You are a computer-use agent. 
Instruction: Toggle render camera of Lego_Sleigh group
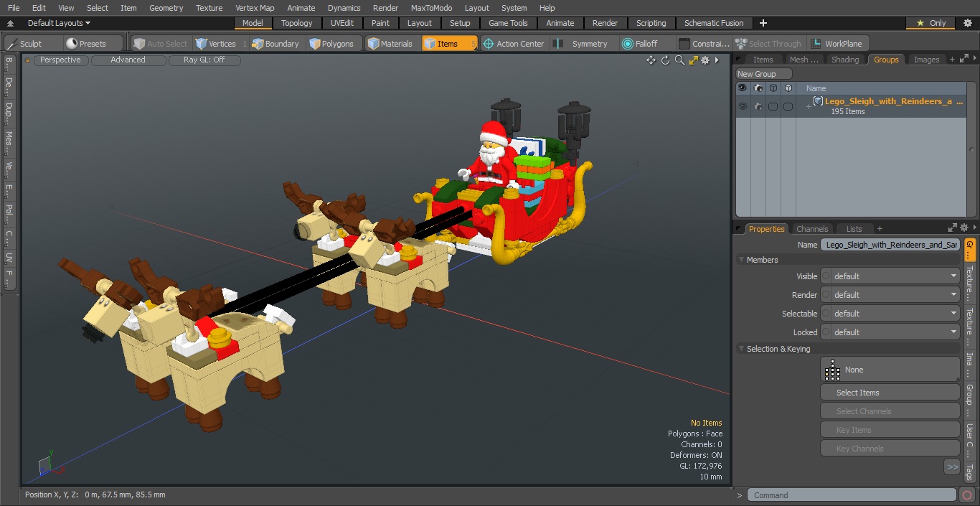pyautogui.click(x=758, y=106)
